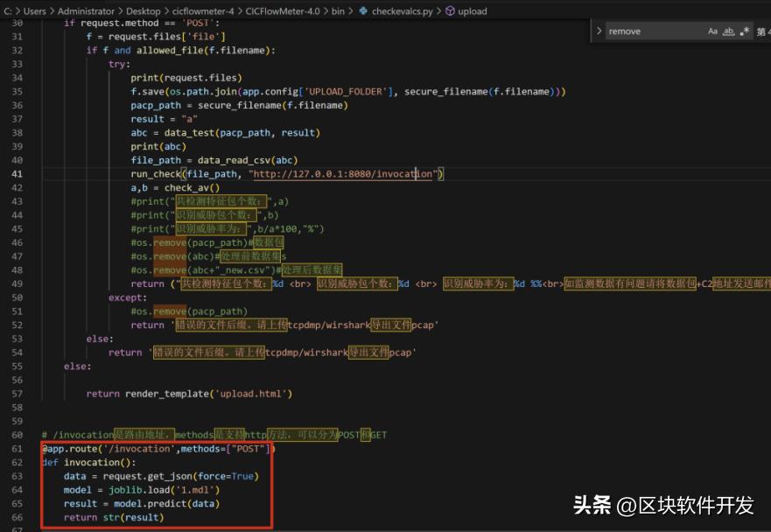Screen dimensions: 771x532
Task: Toggle Match Case in find widget
Action: coord(713,31)
